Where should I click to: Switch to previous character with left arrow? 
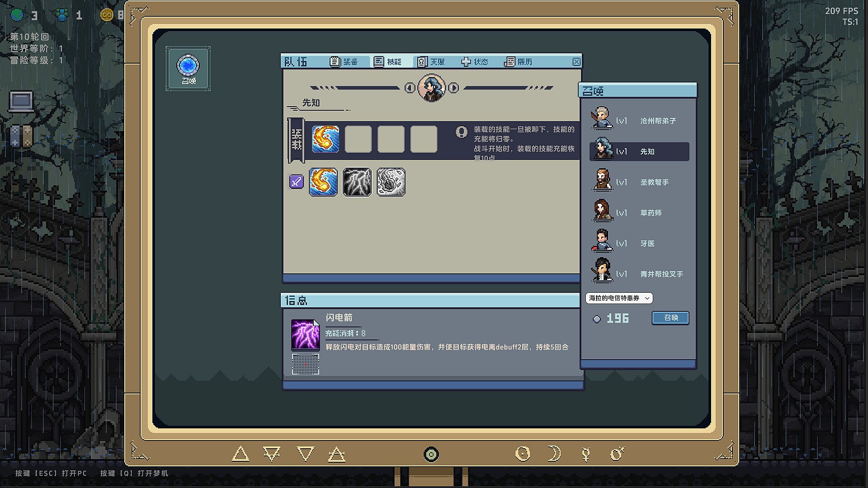click(x=410, y=88)
